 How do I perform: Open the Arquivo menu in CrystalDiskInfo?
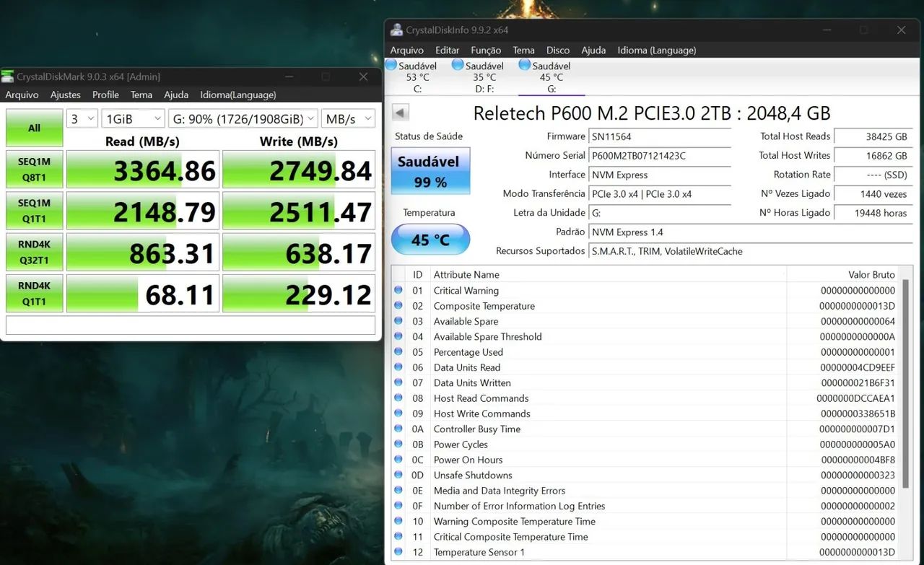tap(407, 50)
